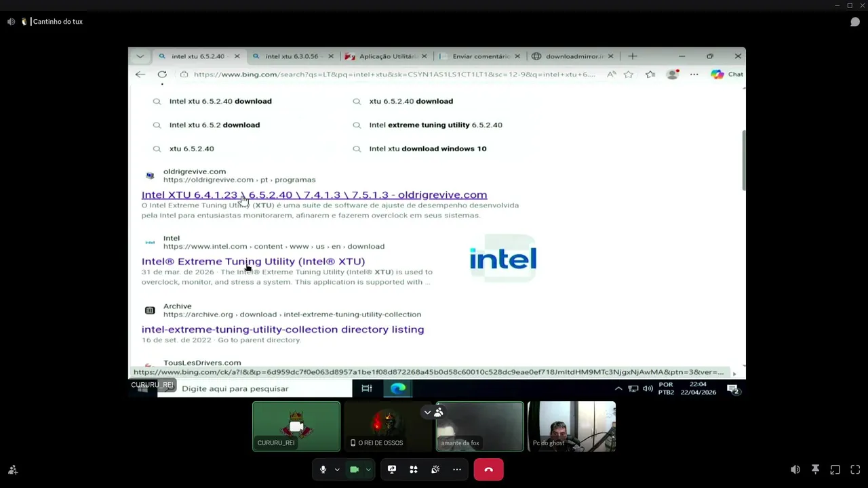The width and height of the screenshot is (868, 488).
Task: Open the Edge profile avatar
Action: coord(672,75)
